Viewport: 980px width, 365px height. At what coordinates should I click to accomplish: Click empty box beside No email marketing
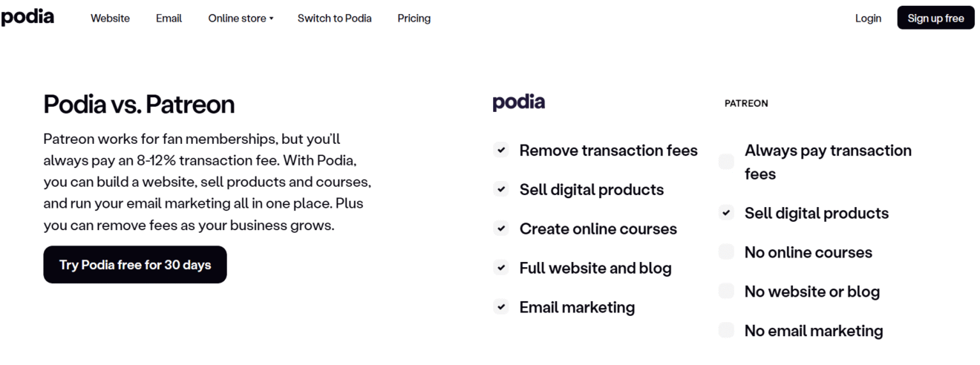pos(727,330)
